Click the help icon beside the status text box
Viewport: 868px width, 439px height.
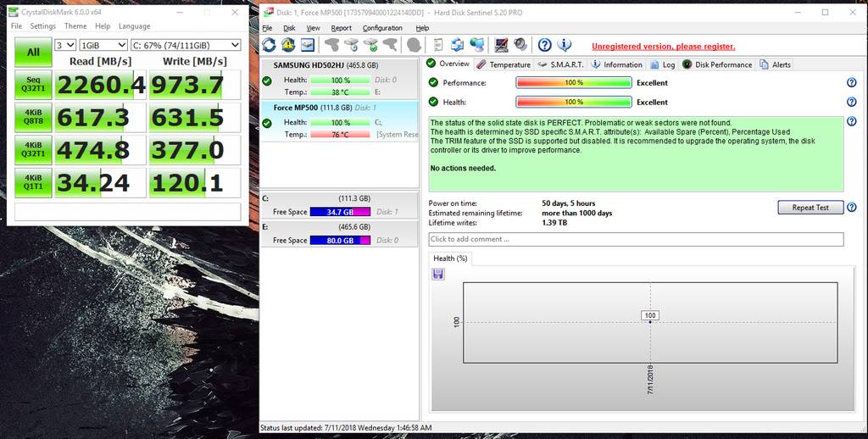point(851,121)
